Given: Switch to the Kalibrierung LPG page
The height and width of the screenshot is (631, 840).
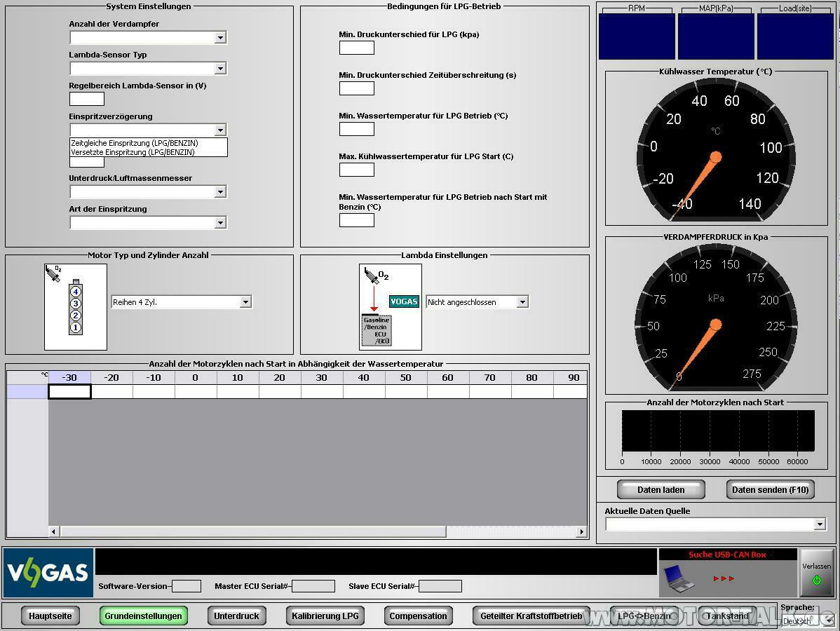Looking at the screenshot, I should point(325,616).
